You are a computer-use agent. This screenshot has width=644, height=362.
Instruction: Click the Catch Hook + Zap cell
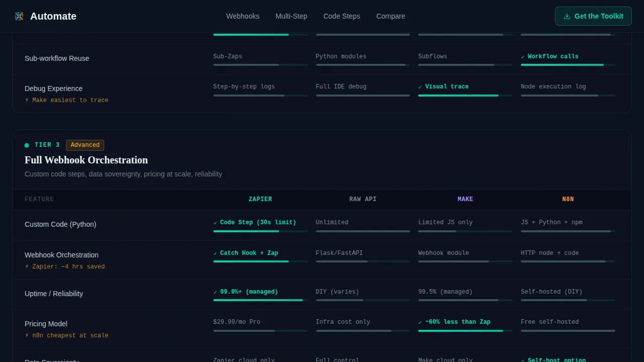coord(246,253)
